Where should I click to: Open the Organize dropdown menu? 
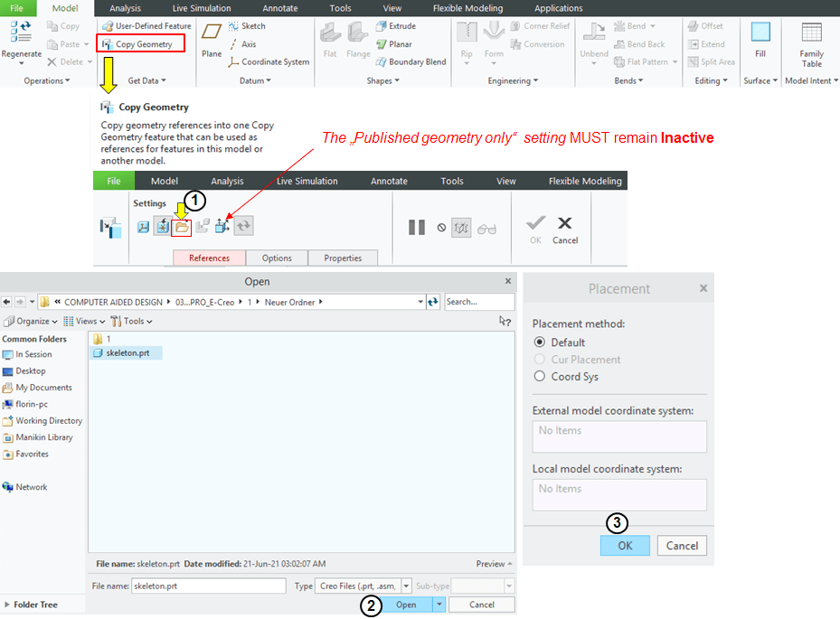tap(33, 321)
